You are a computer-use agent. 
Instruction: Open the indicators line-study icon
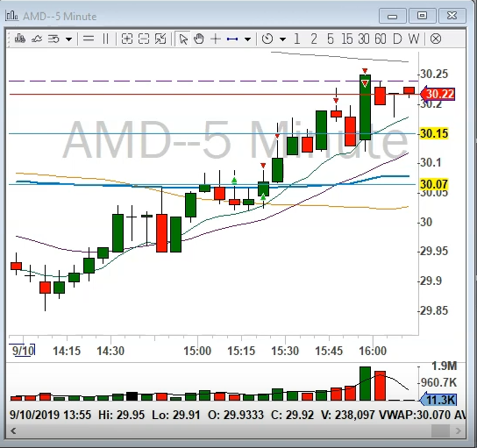point(37,39)
